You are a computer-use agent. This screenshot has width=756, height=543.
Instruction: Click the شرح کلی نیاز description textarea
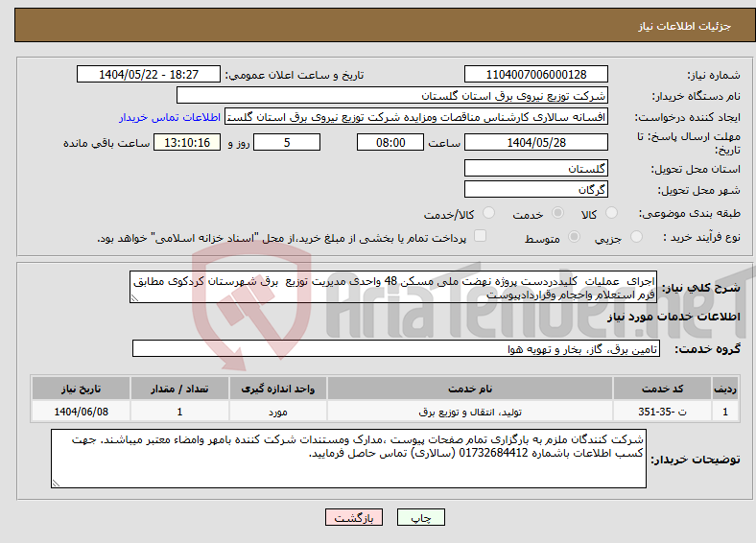click(393, 287)
